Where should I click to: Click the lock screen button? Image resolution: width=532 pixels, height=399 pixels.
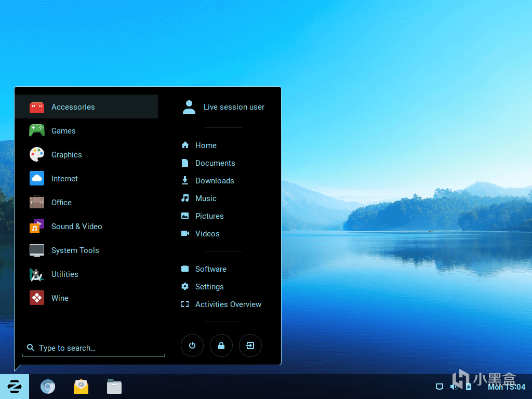tap(221, 345)
